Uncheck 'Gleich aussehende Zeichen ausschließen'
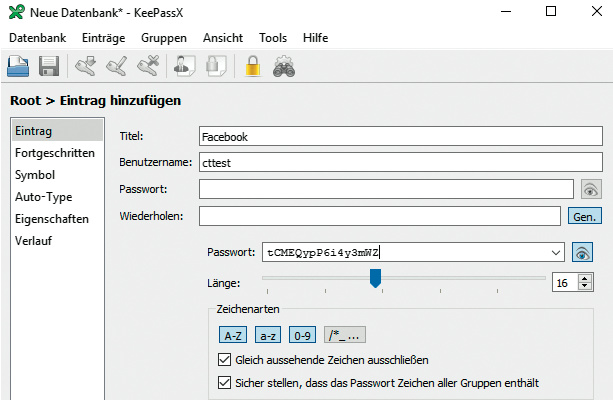613x400 pixels. click(224, 359)
